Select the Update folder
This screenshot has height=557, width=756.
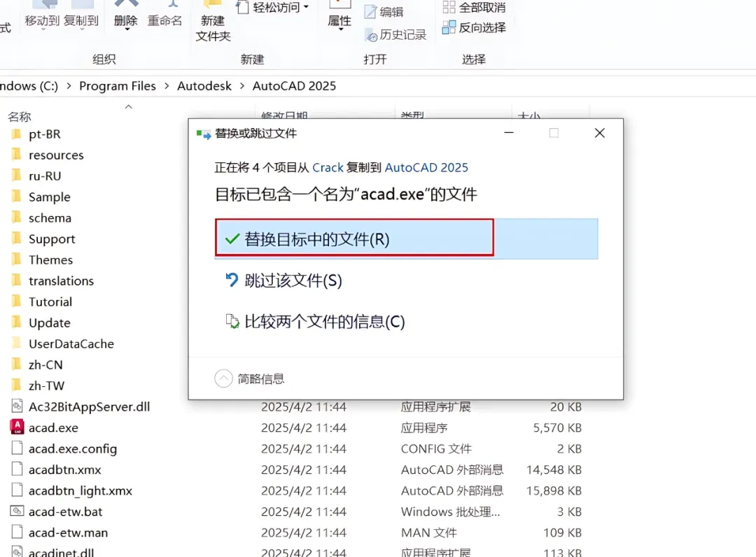point(49,323)
